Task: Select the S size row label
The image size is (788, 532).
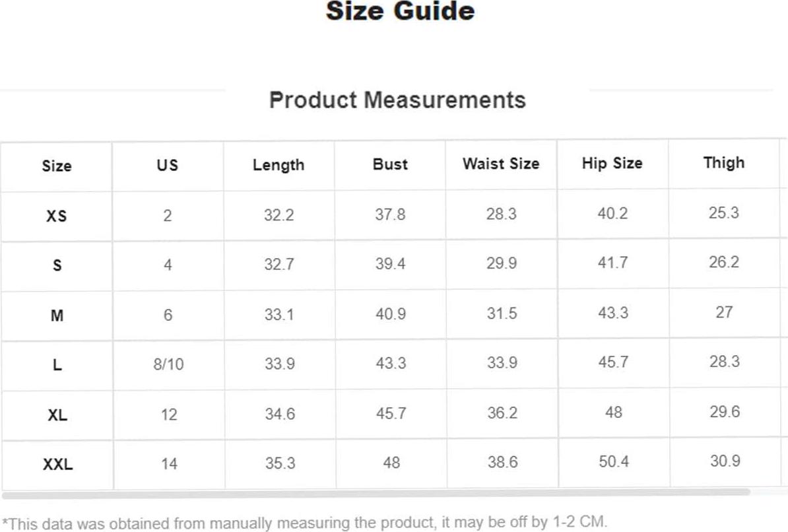Action: 57,265
